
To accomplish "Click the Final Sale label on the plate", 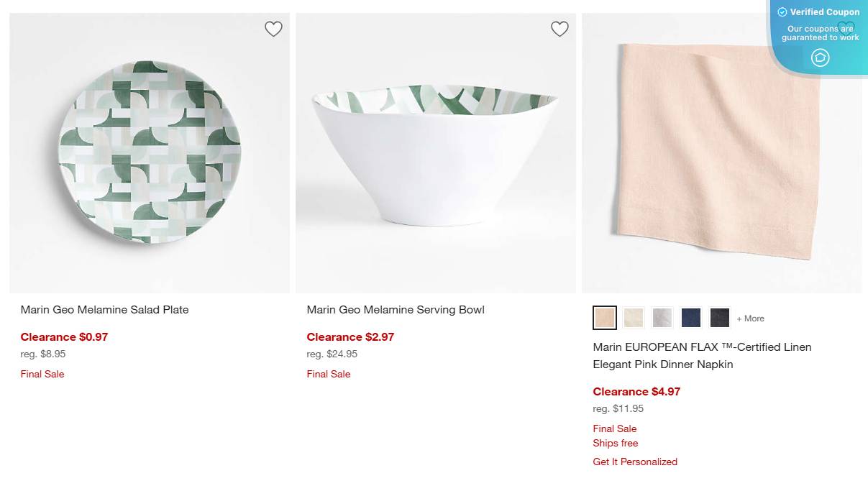I will point(42,374).
